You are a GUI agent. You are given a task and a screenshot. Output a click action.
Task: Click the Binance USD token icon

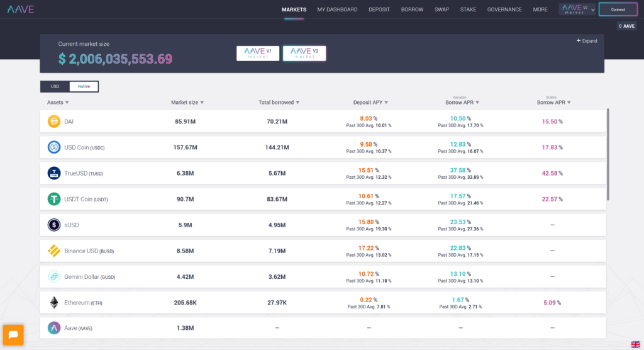pyautogui.click(x=54, y=251)
